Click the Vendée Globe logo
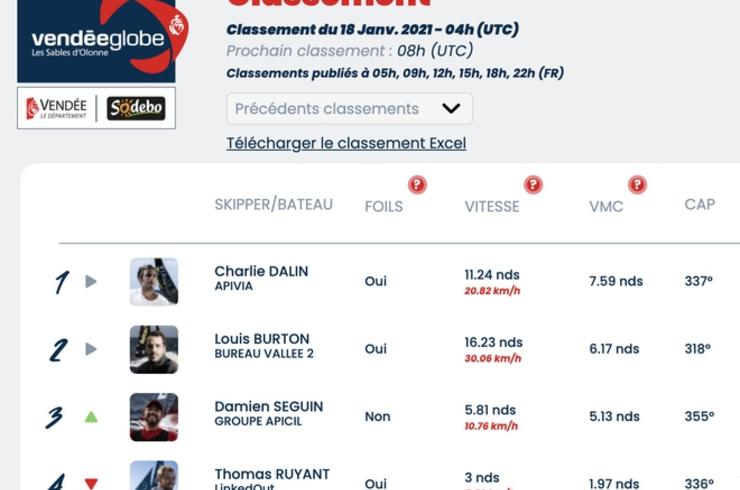Viewport: 740px width, 490px height. pyautogui.click(x=96, y=40)
